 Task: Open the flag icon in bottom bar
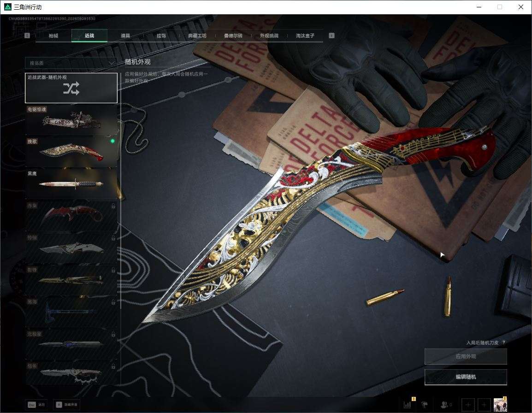pyautogui.click(x=425, y=405)
